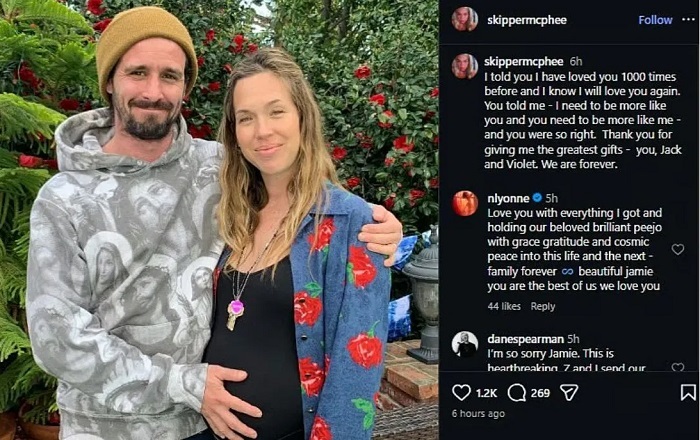Image resolution: width=700 pixels, height=440 pixels.
Task: Click skippermcphee's avatar in the post header
Action: coord(464,19)
